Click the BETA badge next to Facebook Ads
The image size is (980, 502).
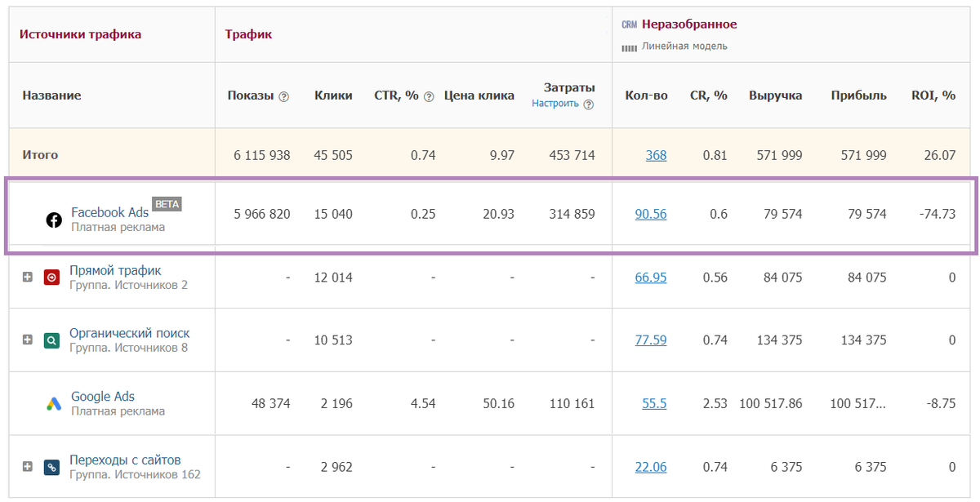click(167, 204)
